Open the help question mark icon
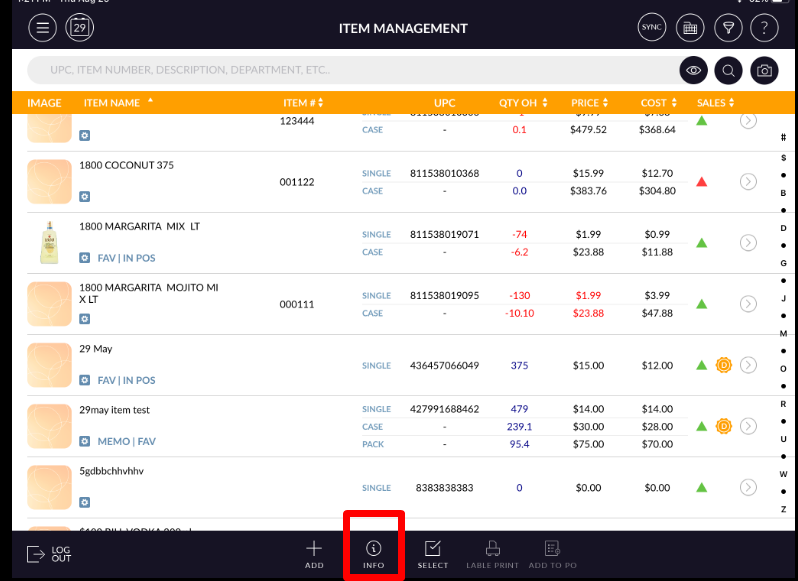 [x=764, y=28]
